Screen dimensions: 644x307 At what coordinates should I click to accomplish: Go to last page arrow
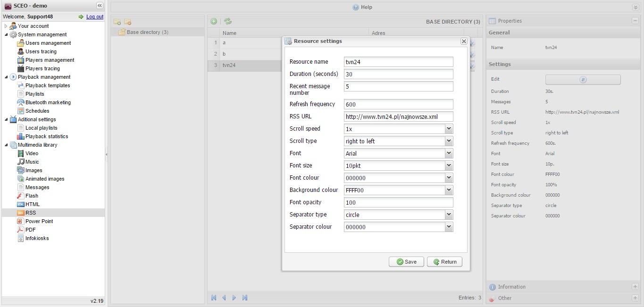(245, 298)
